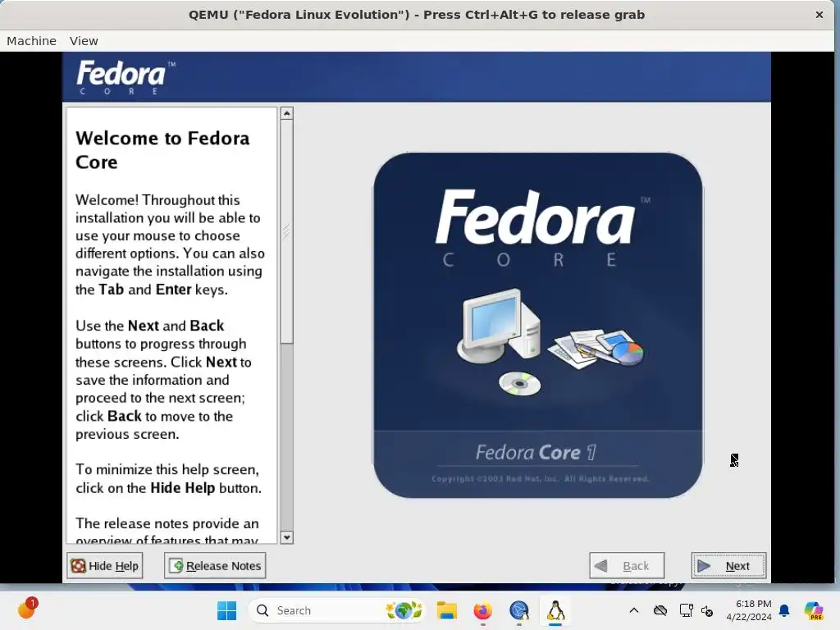Open Copilot preview icon in taskbar

pyautogui.click(x=813, y=610)
